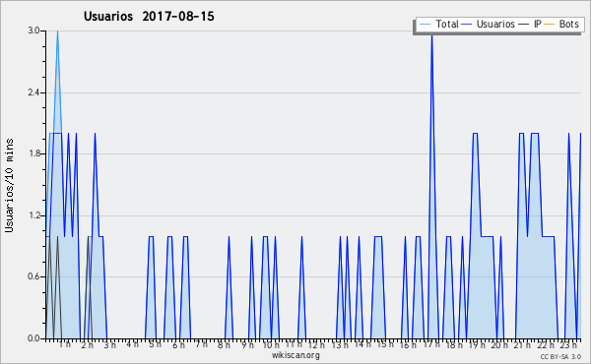Click the Usuarios legend entry
Screen dimensions: 591x364
tap(489, 24)
